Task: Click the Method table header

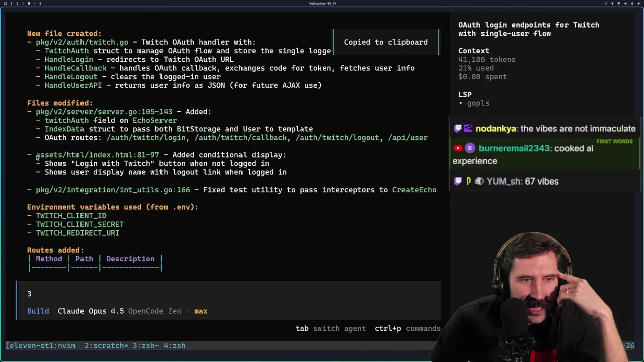Action: click(49, 259)
